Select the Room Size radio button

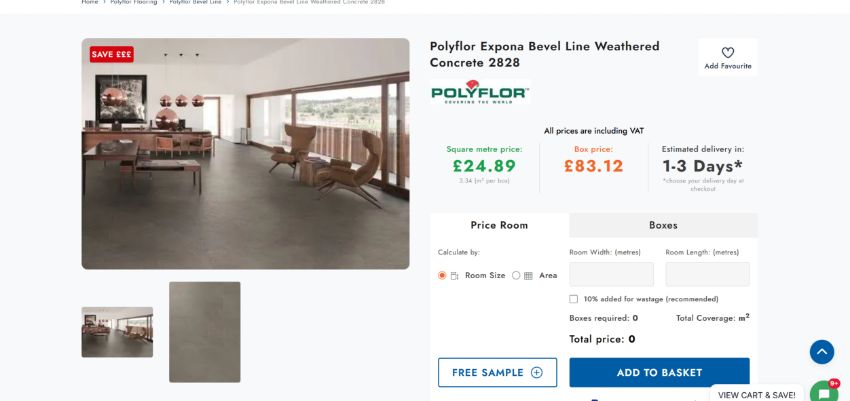tap(442, 275)
